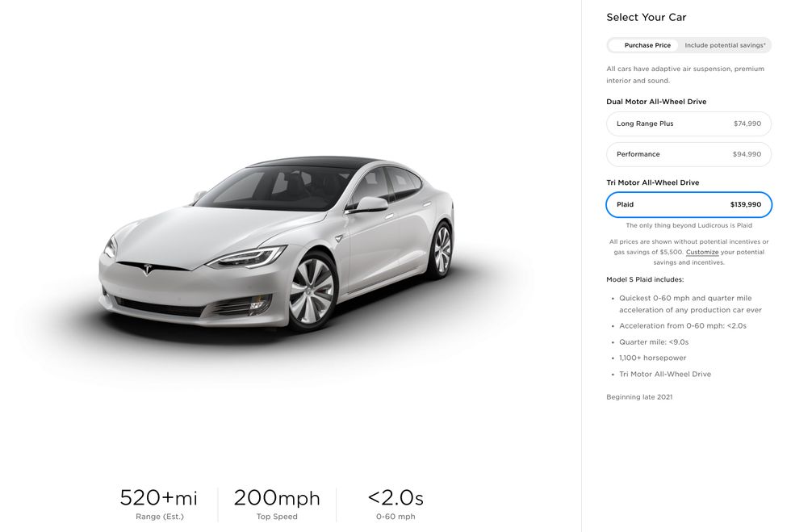Screen dimensions: 791x532
Task: Select the Plaid trim option
Action: (688, 204)
